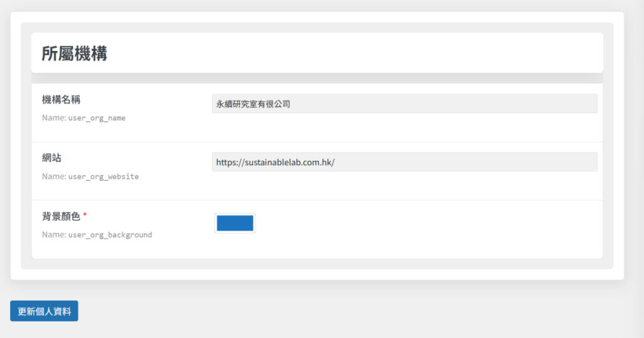The image size is (644, 338).
Task: Click the "Name:" prefix under 背景顏色
Action: coord(53,235)
